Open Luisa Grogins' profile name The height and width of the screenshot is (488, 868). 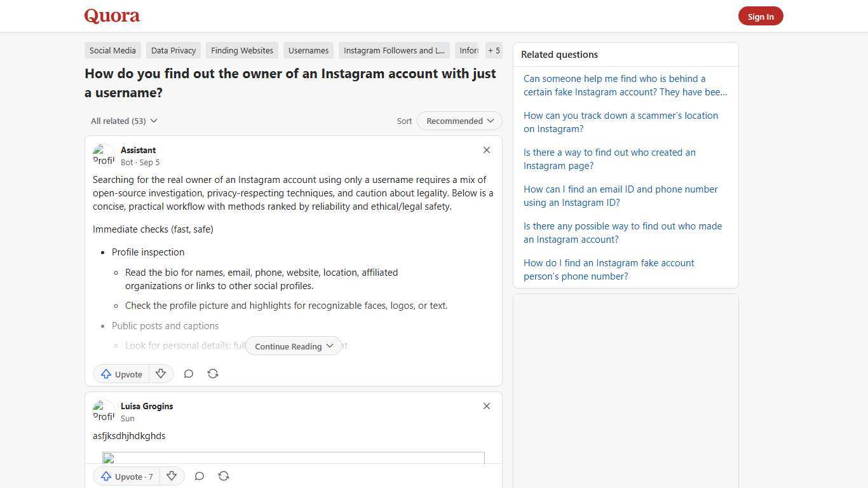coord(147,406)
